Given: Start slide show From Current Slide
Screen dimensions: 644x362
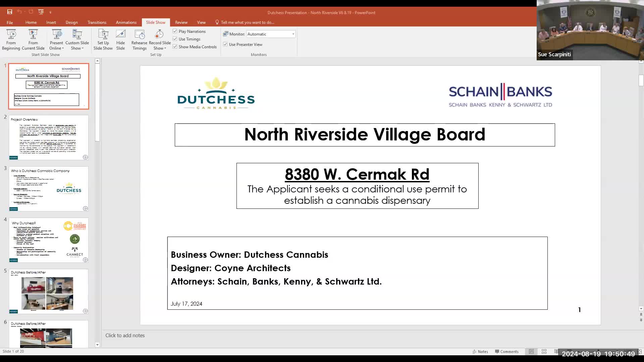Looking at the screenshot, I should click(x=33, y=40).
